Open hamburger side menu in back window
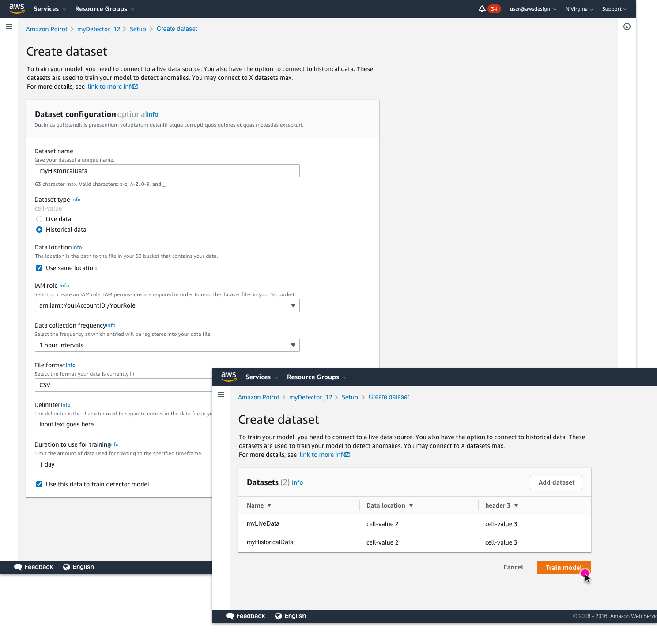 (9, 26)
